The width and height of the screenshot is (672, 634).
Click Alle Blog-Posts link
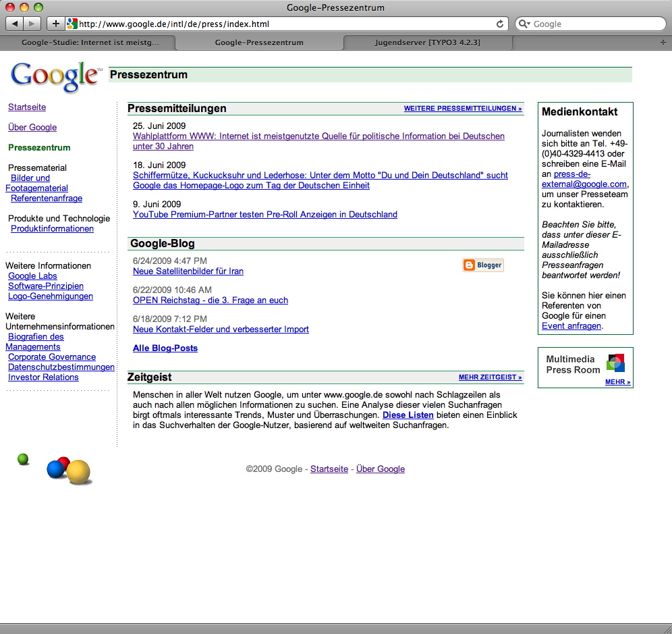(x=165, y=348)
